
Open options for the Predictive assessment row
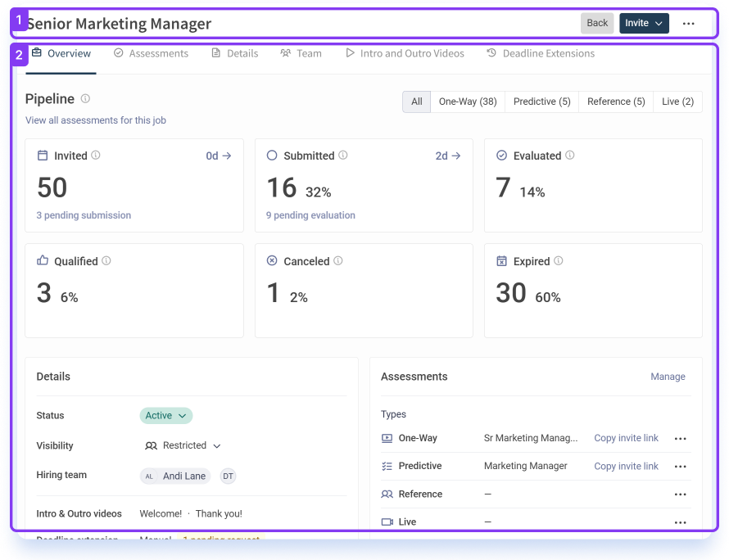click(680, 466)
